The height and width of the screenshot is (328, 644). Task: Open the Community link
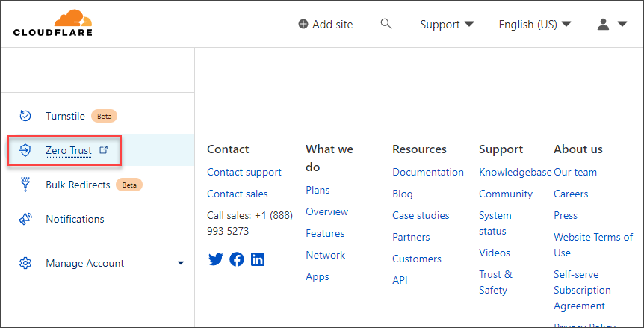pyautogui.click(x=506, y=194)
